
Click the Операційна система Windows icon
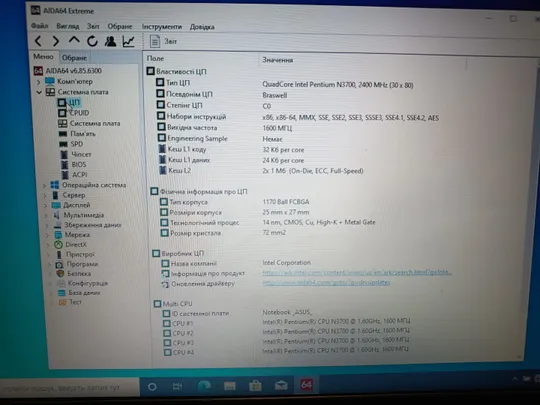point(54,185)
